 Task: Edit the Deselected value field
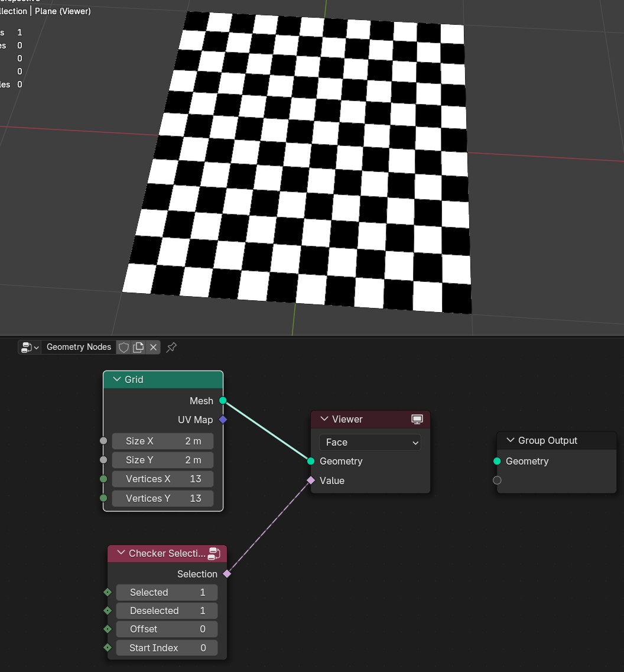(x=167, y=611)
